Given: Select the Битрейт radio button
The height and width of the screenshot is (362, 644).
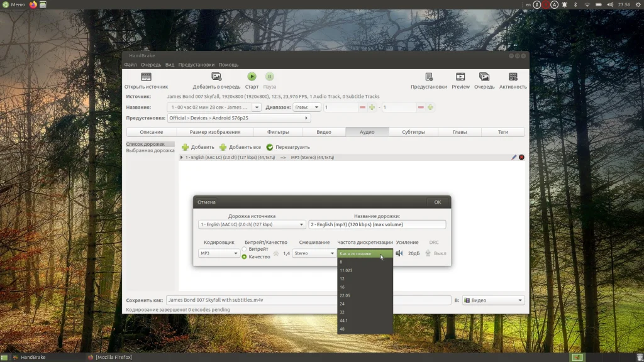Looking at the screenshot, I should click(245, 250).
